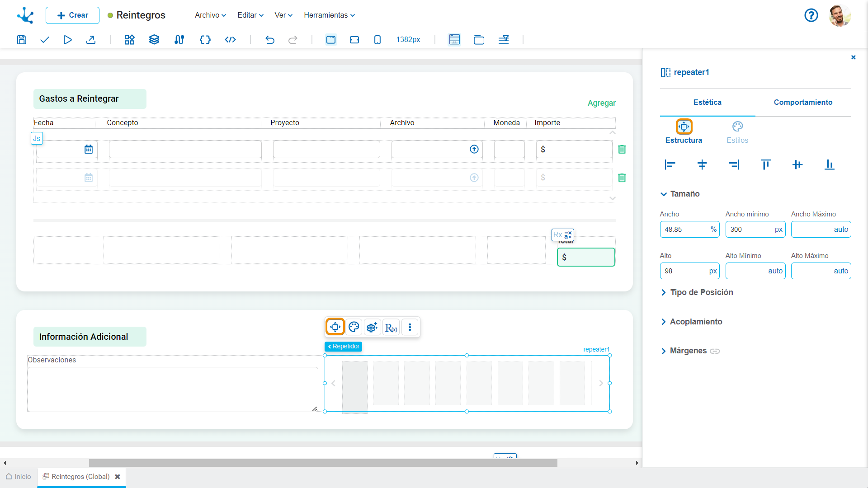868x488 pixels.
Task: Click the Js script badge
Action: point(37,138)
